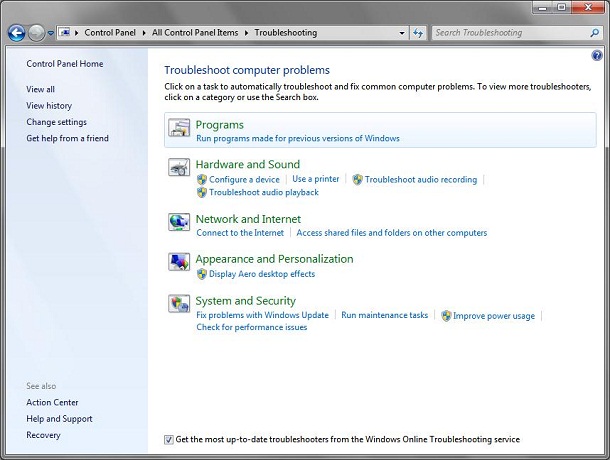
Task: Select Troubleshooting breadcrumb in address bar
Action: (x=286, y=33)
